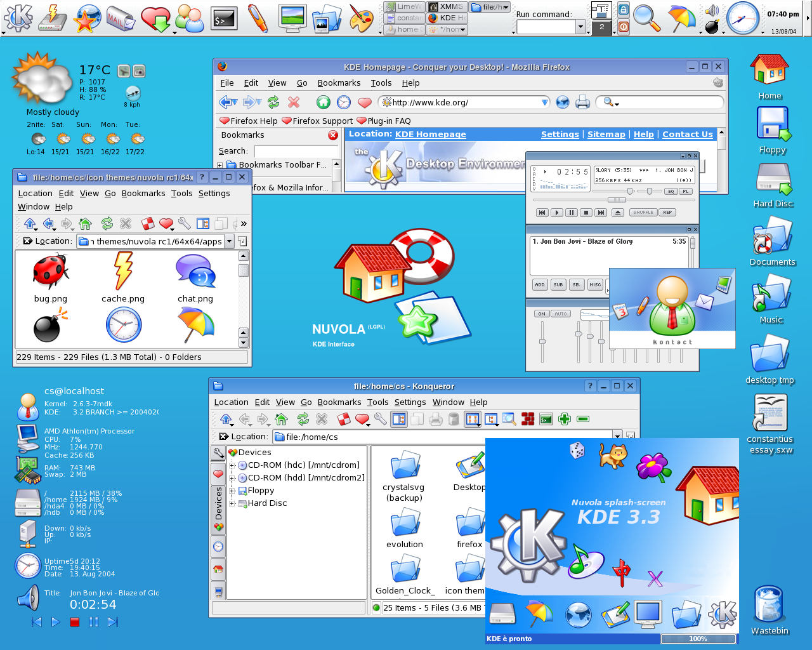This screenshot has width=812, height=650.
Task: Enable Shuffle mode in XMMS
Action: [643, 212]
